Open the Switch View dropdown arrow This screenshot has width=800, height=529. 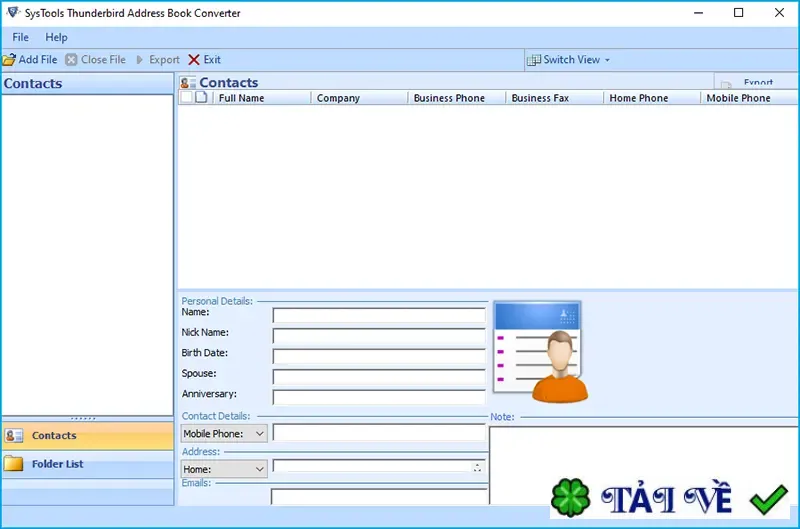tap(607, 60)
